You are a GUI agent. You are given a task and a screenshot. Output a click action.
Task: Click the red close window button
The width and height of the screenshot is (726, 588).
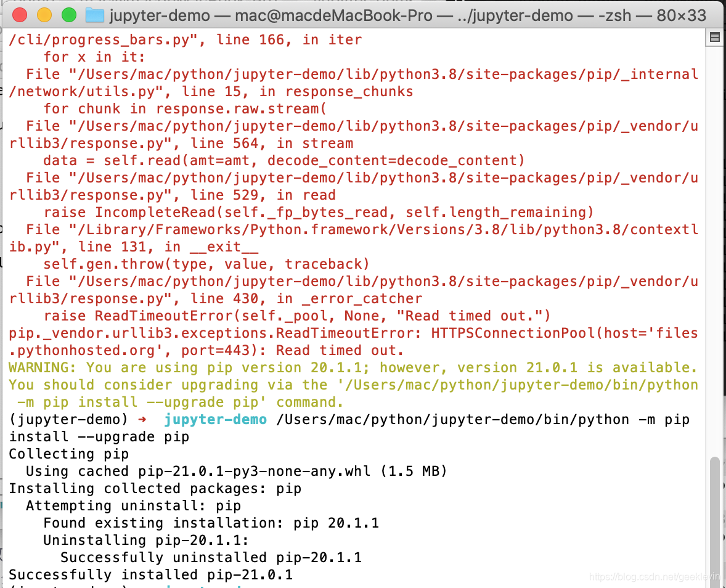click(x=20, y=15)
